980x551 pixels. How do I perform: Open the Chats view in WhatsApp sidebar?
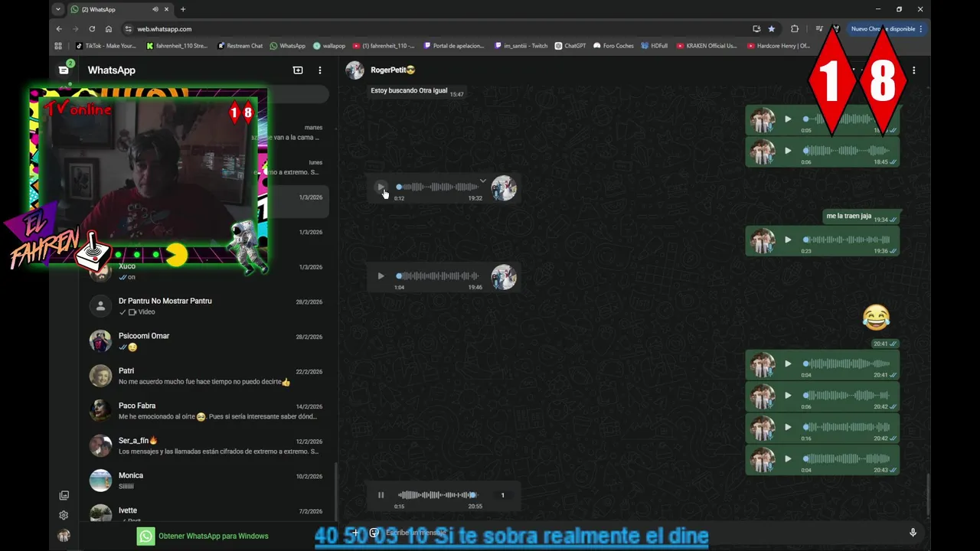(64, 70)
